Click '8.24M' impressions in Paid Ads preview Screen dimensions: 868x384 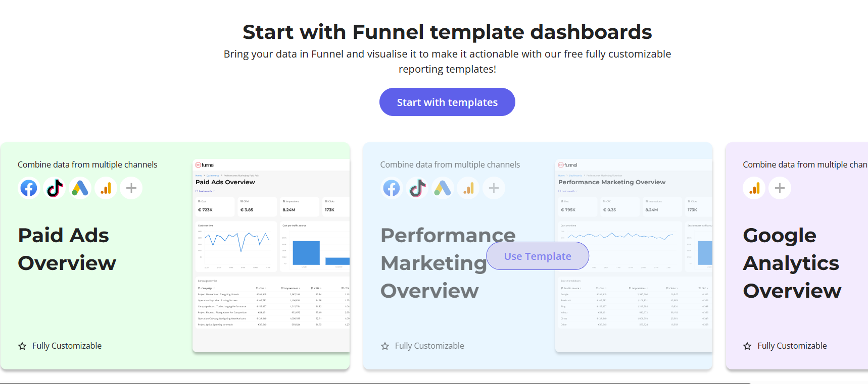289,210
